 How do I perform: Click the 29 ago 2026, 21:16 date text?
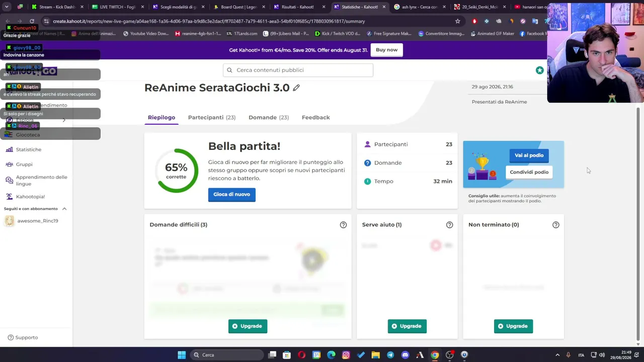coord(492,87)
